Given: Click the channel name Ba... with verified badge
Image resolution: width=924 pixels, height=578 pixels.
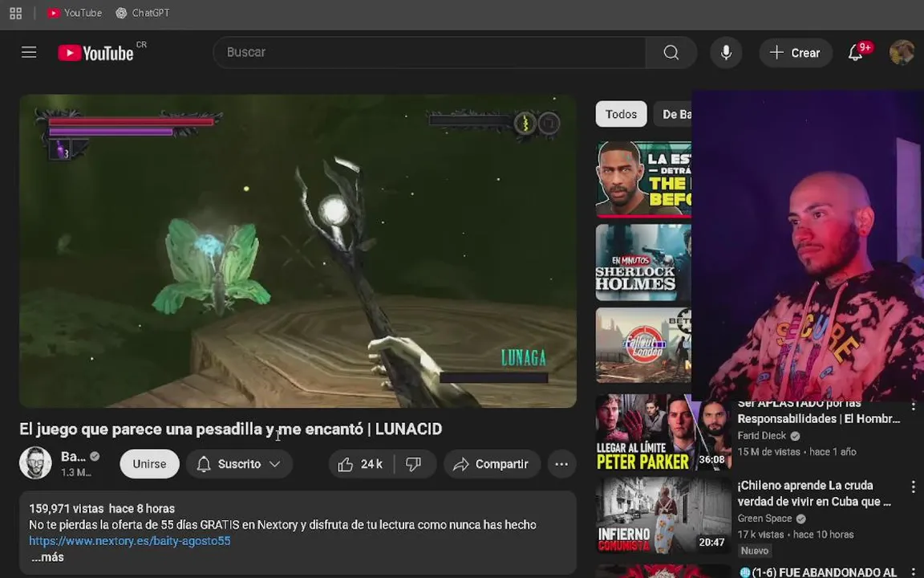Looking at the screenshot, I should tap(80, 457).
